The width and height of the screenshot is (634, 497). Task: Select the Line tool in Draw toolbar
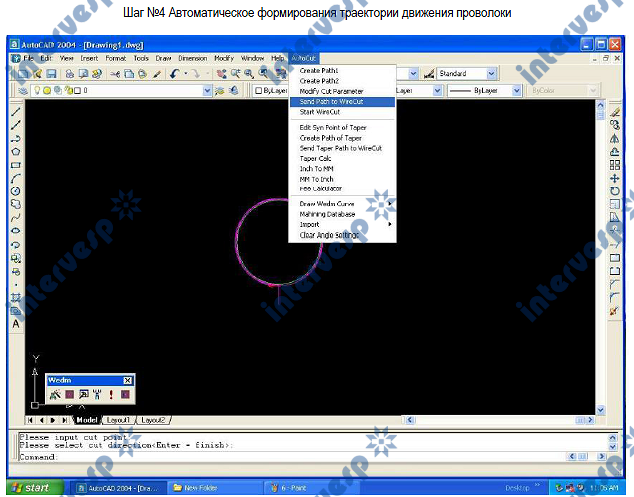pyautogui.click(x=16, y=113)
